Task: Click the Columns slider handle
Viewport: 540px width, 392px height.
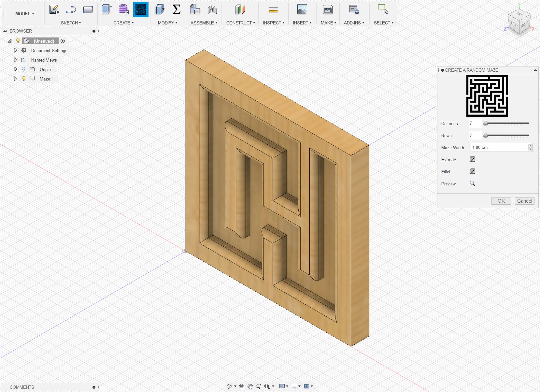Action: [x=486, y=123]
